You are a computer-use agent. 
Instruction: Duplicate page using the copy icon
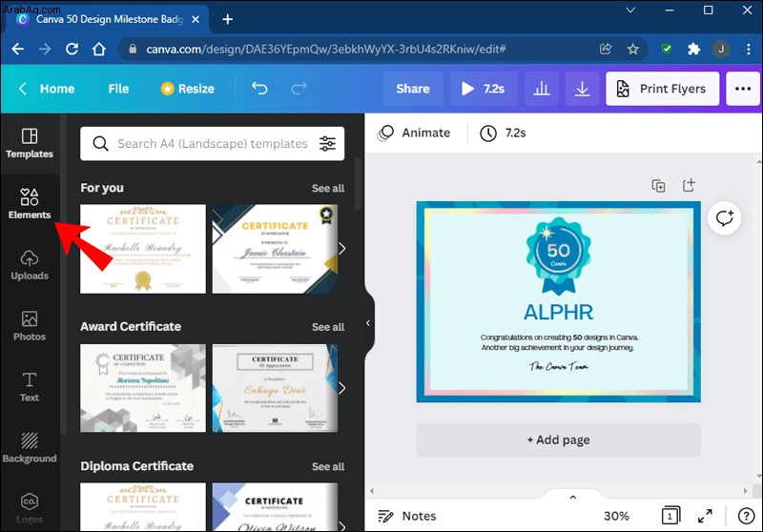point(658,186)
